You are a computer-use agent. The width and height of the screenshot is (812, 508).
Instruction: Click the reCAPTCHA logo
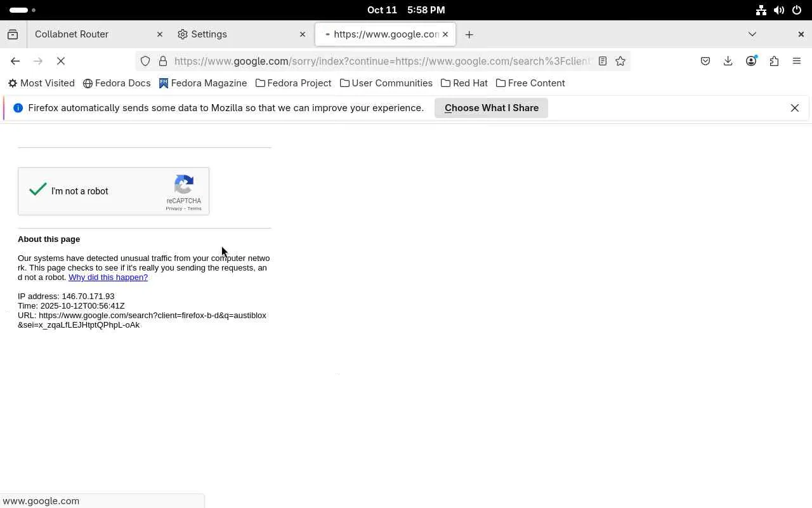(x=184, y=185)
